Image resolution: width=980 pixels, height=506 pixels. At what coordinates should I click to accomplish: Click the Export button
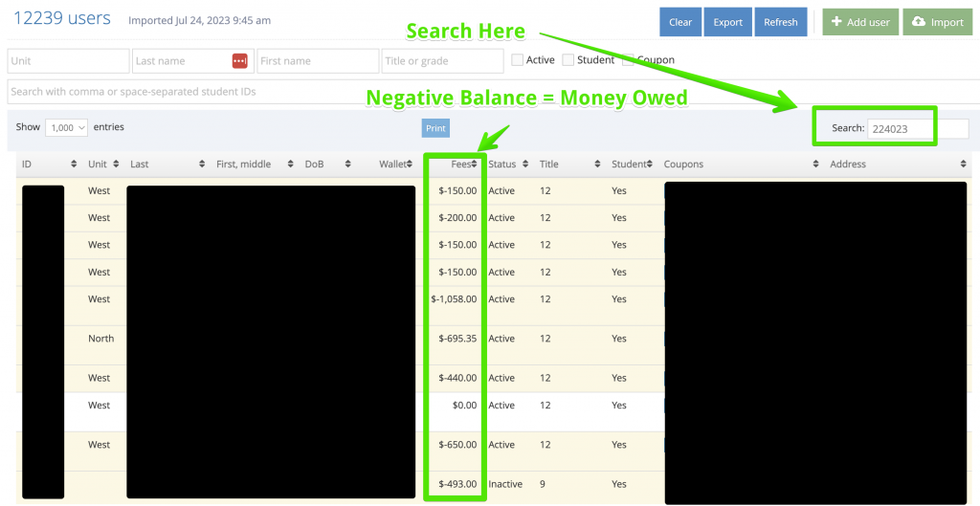click(x=728, y=22)
